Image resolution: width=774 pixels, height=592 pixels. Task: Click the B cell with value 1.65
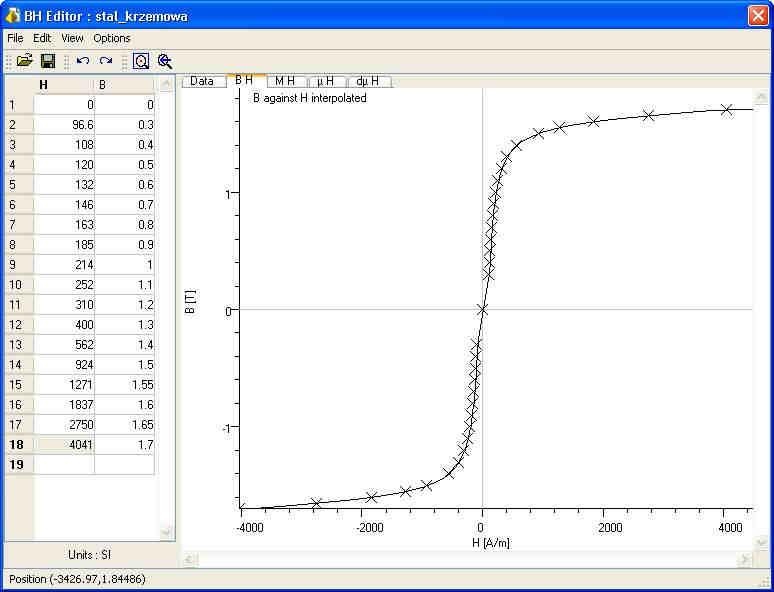tap(124, 425)
